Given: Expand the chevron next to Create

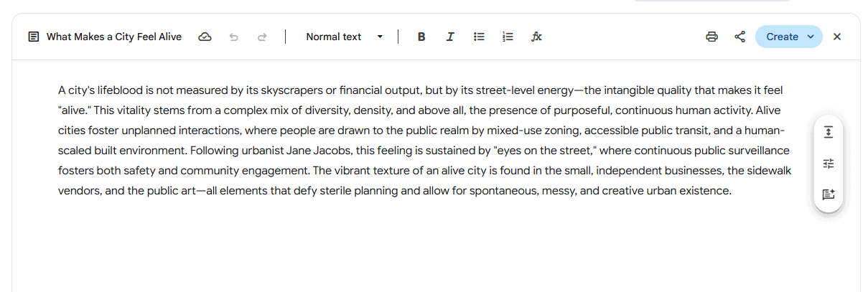Looking at the screenshot, I should point(811,37).
